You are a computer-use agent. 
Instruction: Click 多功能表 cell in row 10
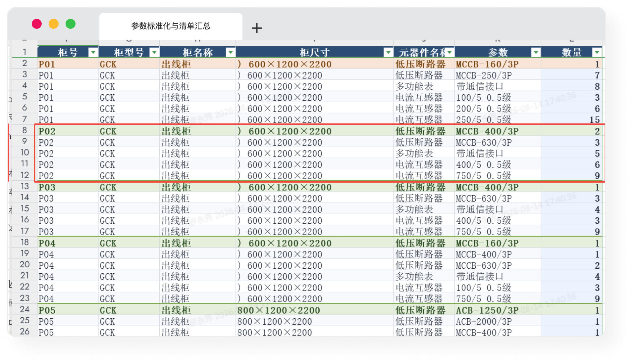(424, 154)
